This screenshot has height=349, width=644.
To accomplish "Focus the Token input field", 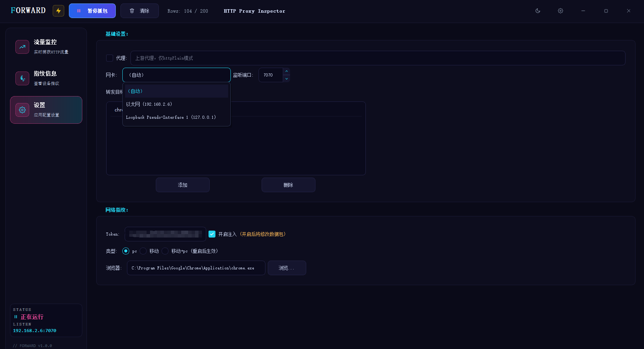I will [165, 234].
